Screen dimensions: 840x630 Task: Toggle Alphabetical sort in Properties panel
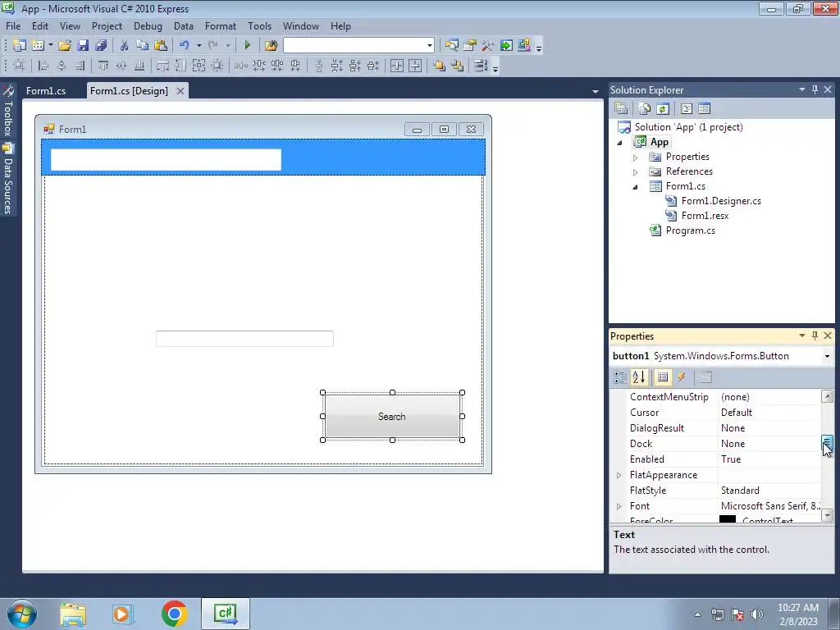click(x=638, y=377)
